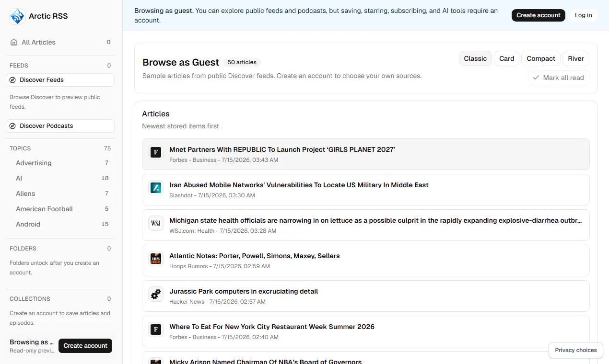
Task: Open Jurassic Park computers article
Action: coord(366,296)
